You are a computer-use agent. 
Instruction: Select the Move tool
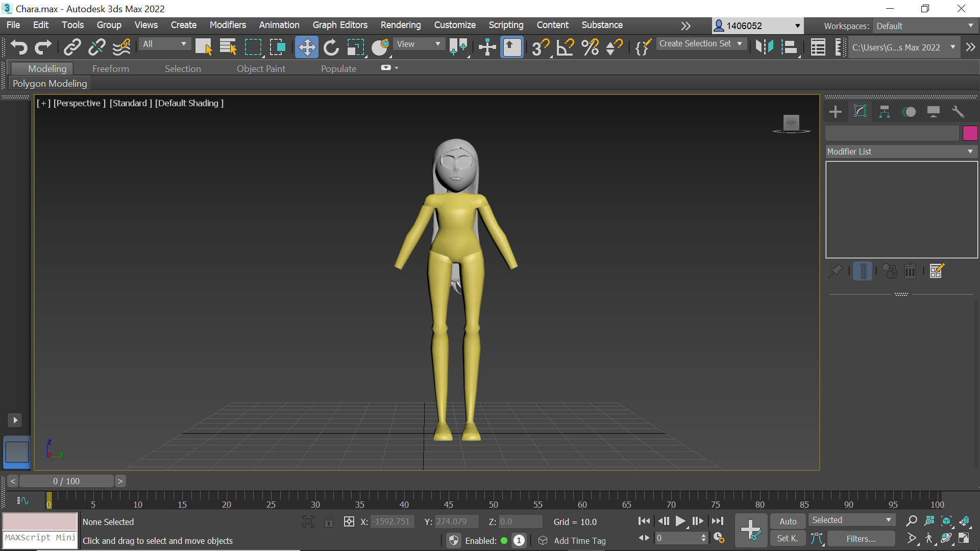(306, 47)
